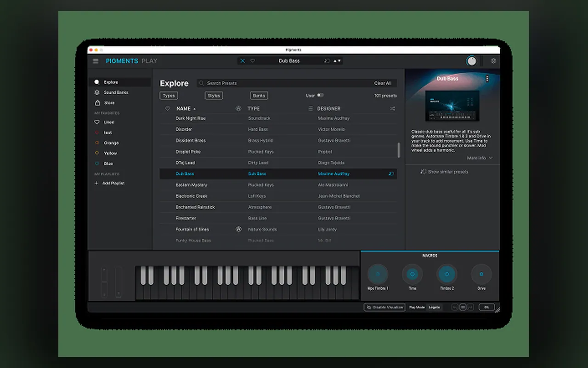Image resolution: width=588 pixels, height=368 pixels.
Task: Click the Drive macro knob
Action: (x=481, y=274)
